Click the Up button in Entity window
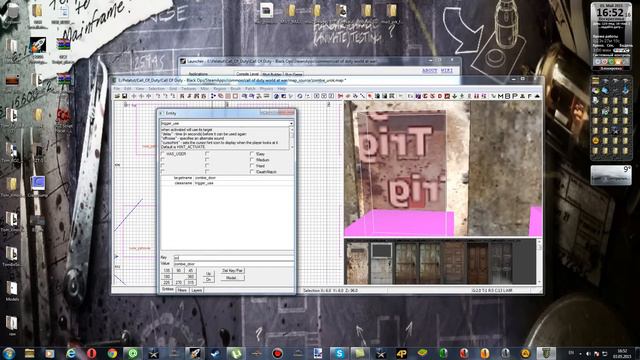This screenshot has height=360, width=640. pos(208,273)
